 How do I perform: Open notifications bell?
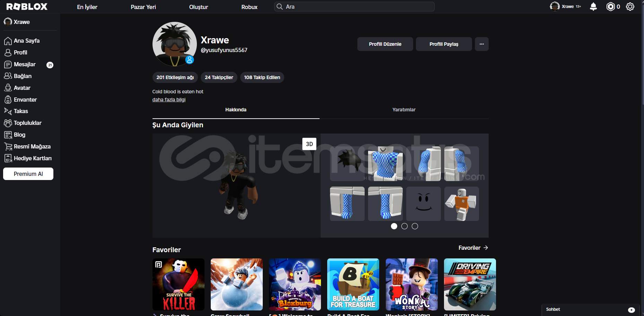tap(593, 7)
